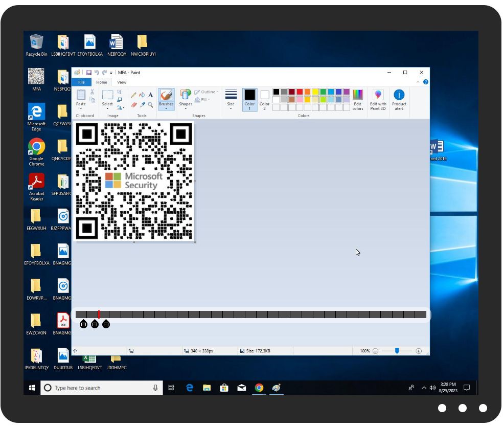Click the Crop icon in Image group
504x427 pixels.
tap(119, 92)
